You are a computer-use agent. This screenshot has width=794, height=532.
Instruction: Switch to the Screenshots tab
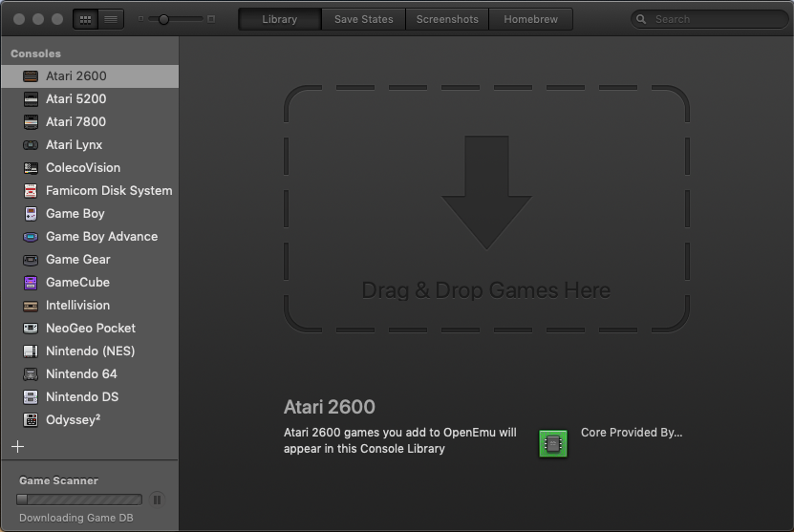tap(447, 19)
